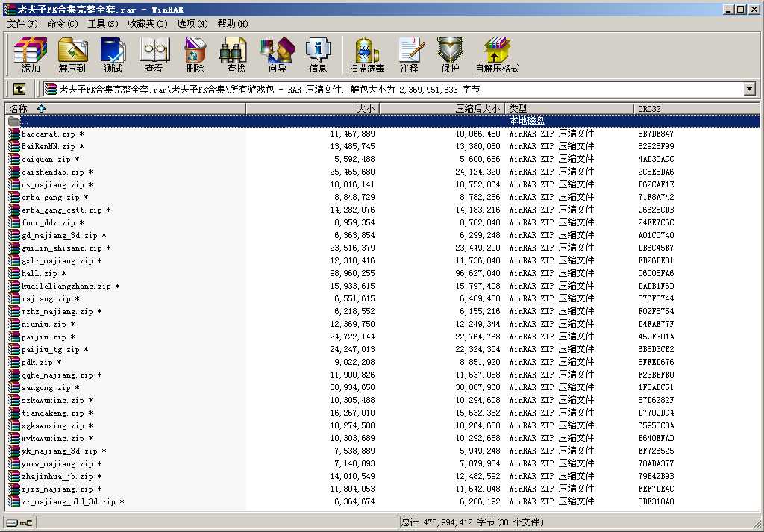Select zz_majiang_old_3d.zip file
Image resolution: width=764 pixels, height=532 pixels.
pyautogui.click(x=73, y=501)
